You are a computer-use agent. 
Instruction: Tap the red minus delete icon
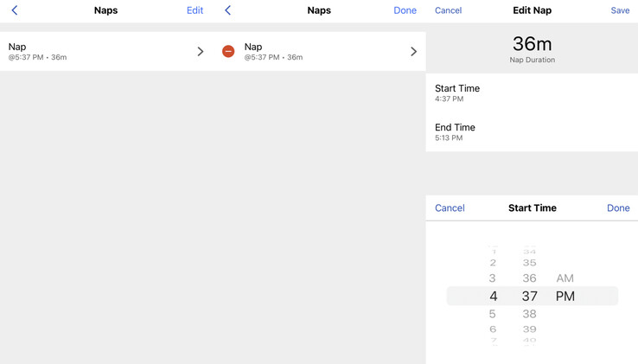[x=228, y=51]
